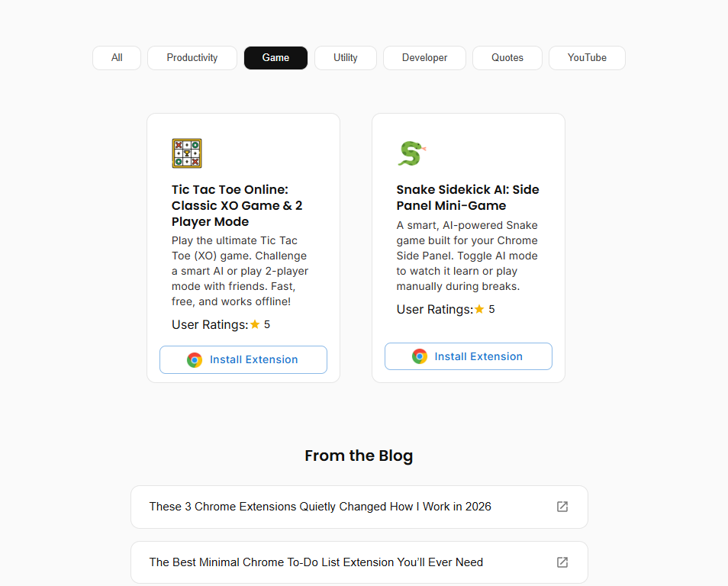The width and height of the screenshot is (728, 586).
Task: Toggle off the active Game filter
Action: (x=275, y=57)
